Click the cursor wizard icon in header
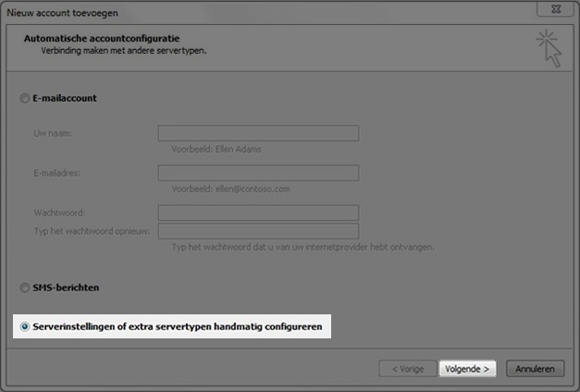 tap(549, 48)
